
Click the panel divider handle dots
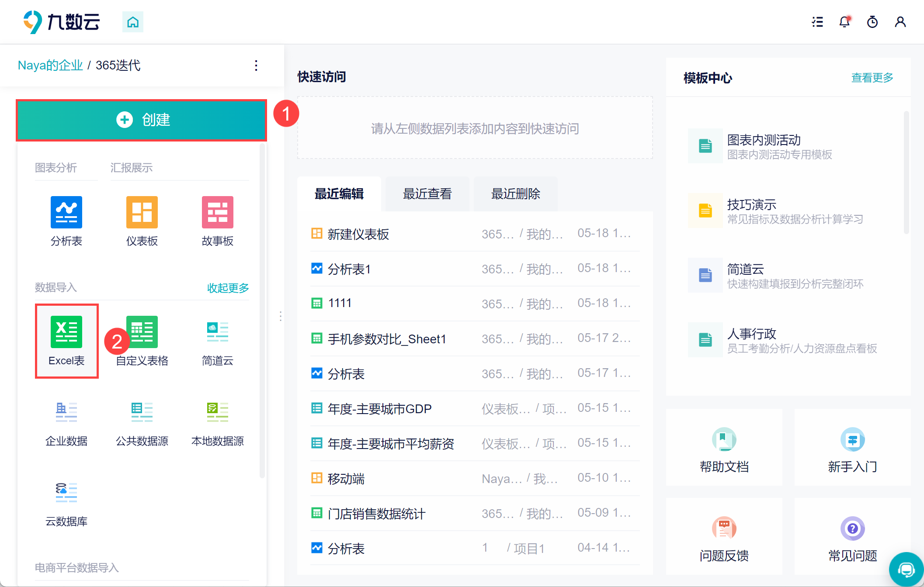tap(281, 316)
